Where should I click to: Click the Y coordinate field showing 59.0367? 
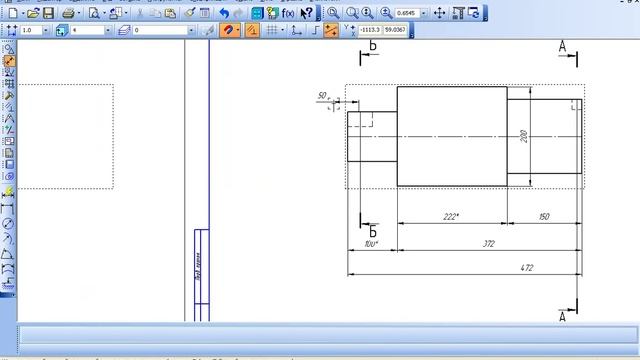coord(395,30)
